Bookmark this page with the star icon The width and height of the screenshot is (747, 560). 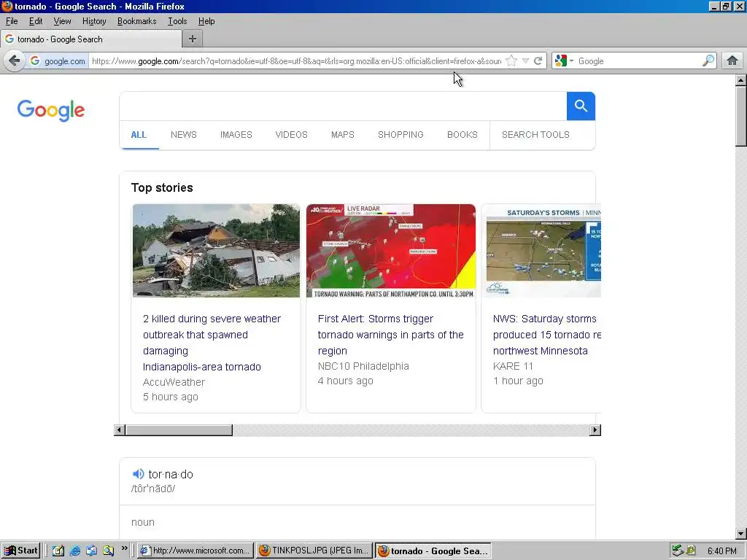coord(511,61)
